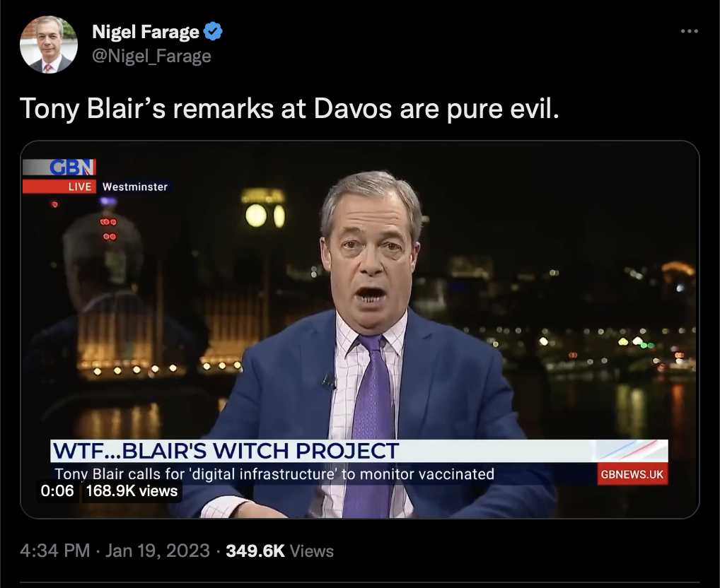Viewport: 720px width, 588px height.
Task: Open the 349.6K Views analytics link
Action: [279, 551]
